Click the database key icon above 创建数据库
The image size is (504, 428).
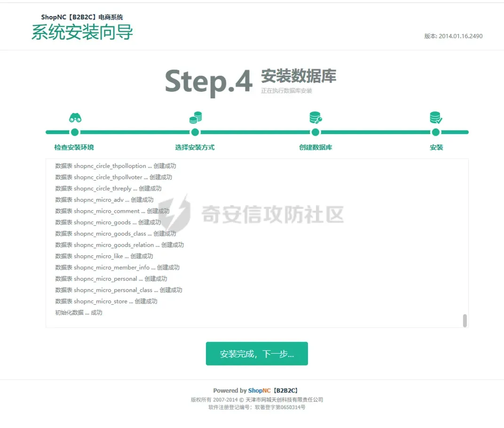coord(315,117)
